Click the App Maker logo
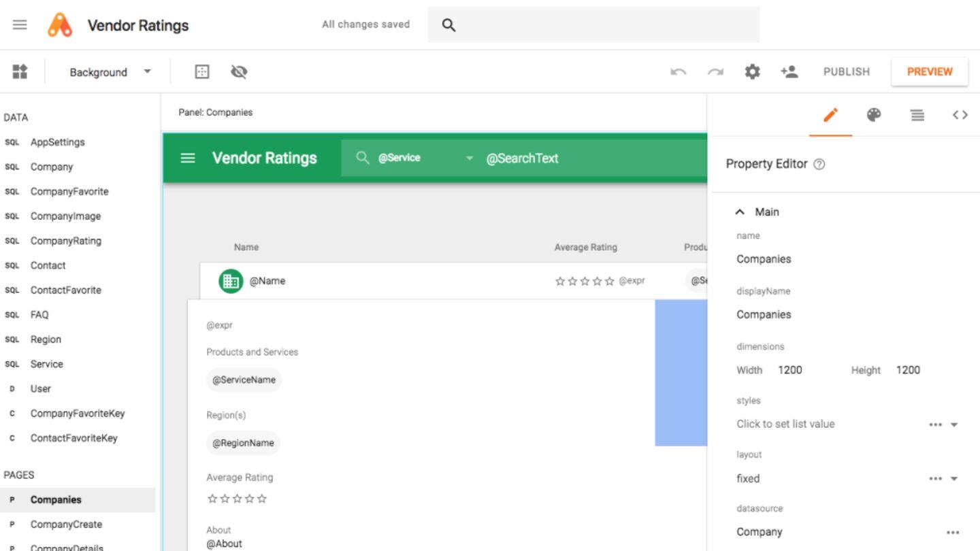The height and width of the screenshot is (551, 980). [60, 25]
